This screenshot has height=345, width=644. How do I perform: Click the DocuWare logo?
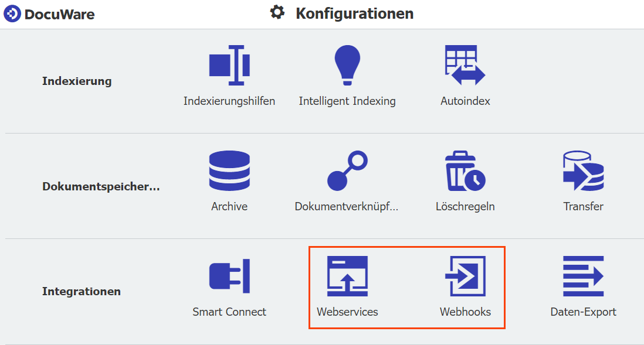(49, 13)
